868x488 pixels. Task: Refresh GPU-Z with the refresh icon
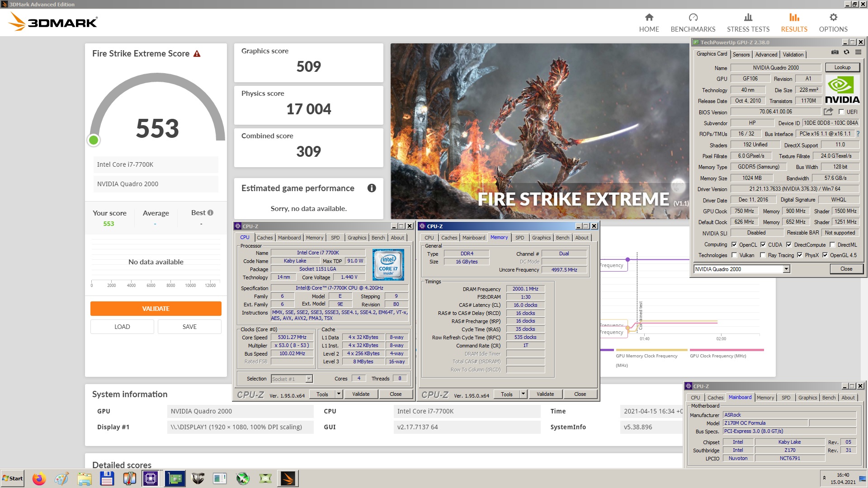[x=846, y=52]
